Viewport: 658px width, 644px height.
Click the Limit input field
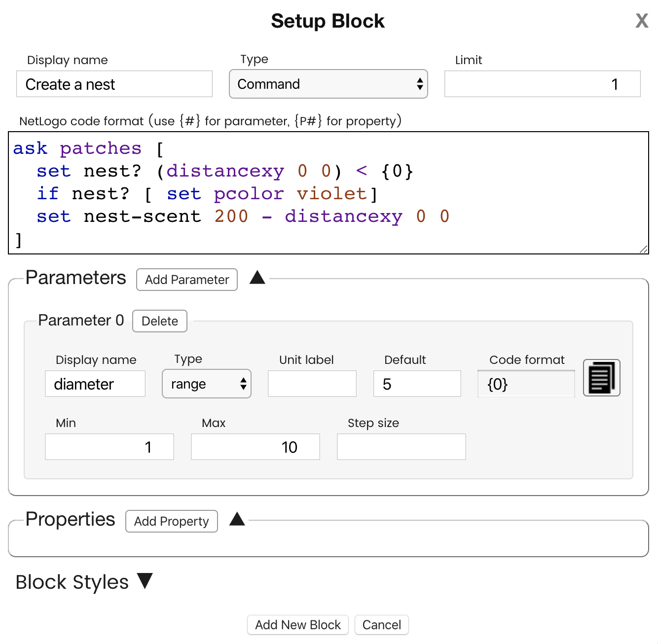(543, 84)
